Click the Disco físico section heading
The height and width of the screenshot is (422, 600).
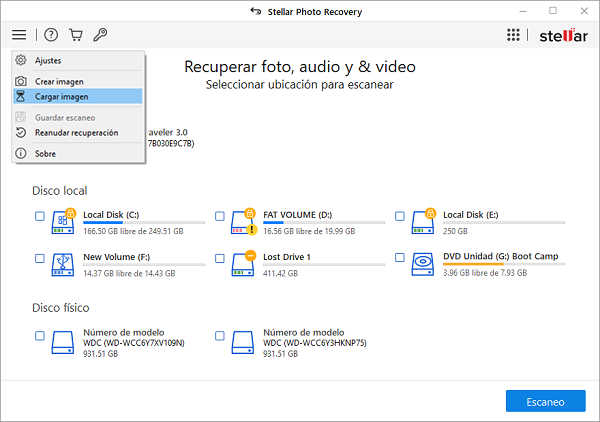click(60, 308)
